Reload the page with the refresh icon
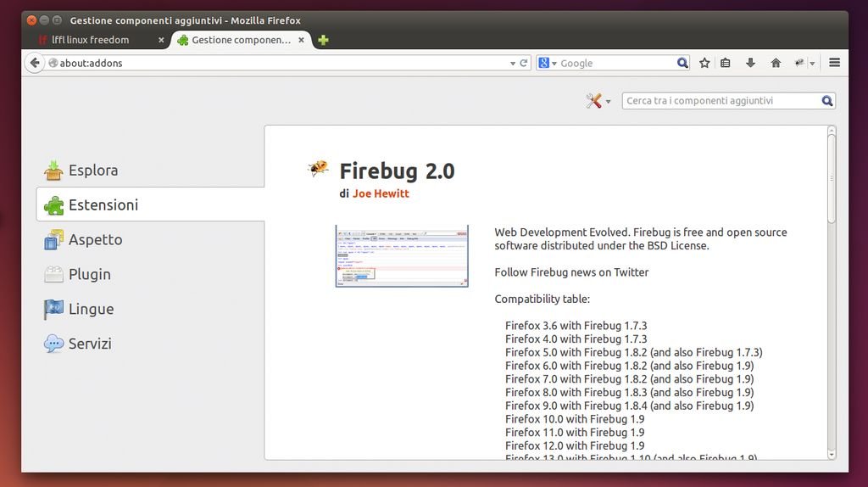The height and width of the screenshot is (487, 868). click(524, 63)
